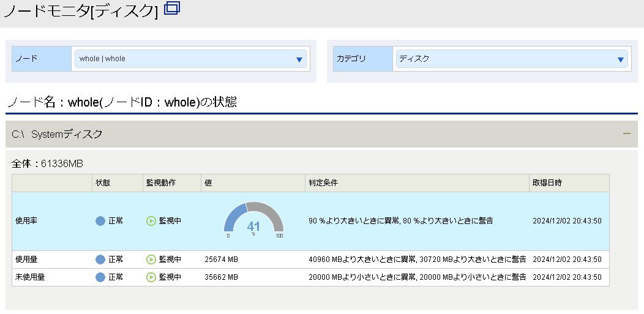Select the 使用率 row label
The width and height of the screenshot is (644, 314).
(x=26, y=221)
